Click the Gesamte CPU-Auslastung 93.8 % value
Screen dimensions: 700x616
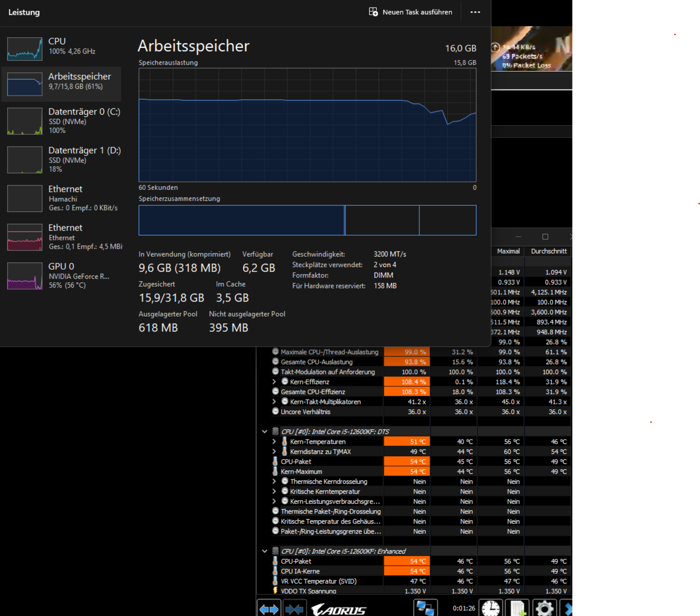pos(415,362)
